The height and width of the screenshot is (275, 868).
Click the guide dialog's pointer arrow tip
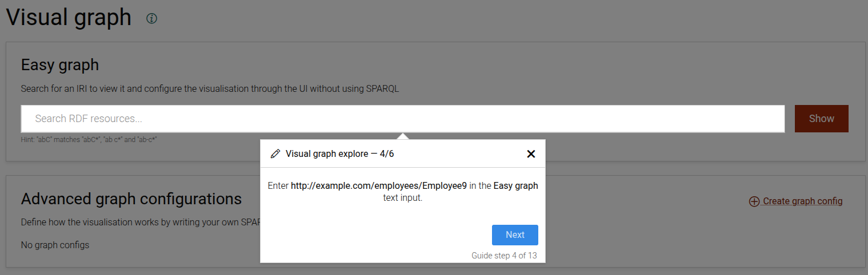coord(403,135)
